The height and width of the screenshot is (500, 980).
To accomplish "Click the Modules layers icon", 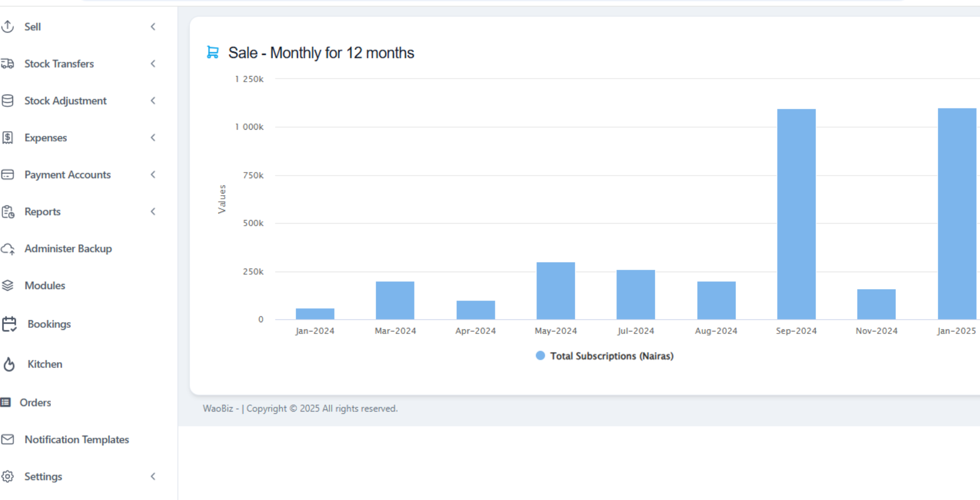I will click(8, 285).
